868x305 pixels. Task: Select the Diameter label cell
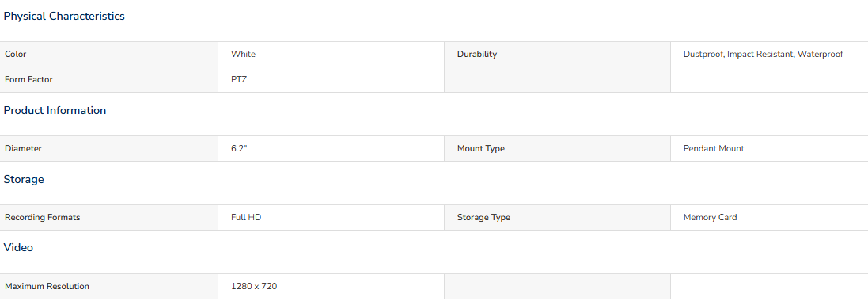(109, 149)
